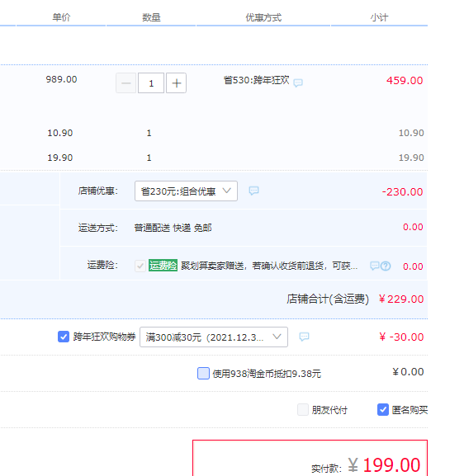Enable 使用938淘金币抵扣9.38元 checkbox

(203, 373)
